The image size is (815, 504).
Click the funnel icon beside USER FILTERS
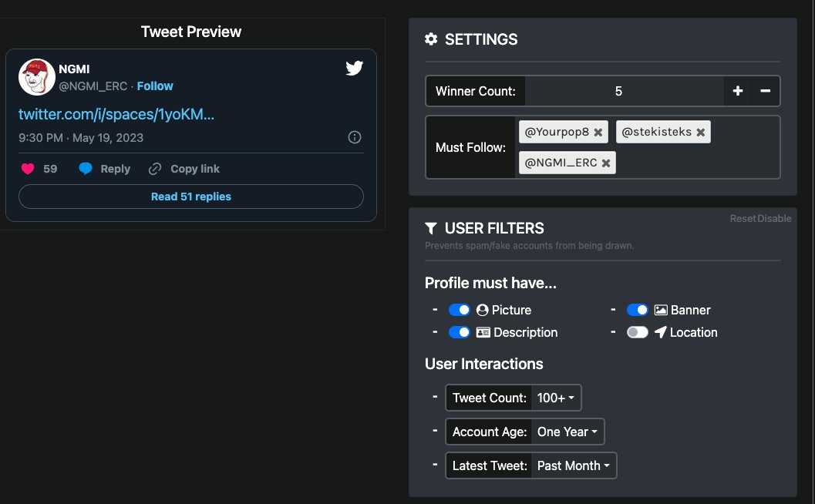[431, 228]
